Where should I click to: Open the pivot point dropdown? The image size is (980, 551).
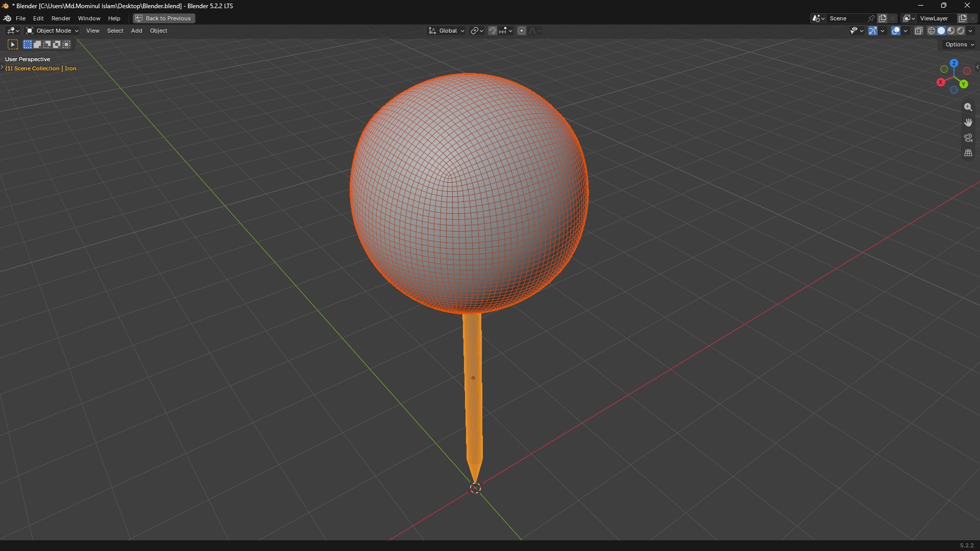point(477,31)
